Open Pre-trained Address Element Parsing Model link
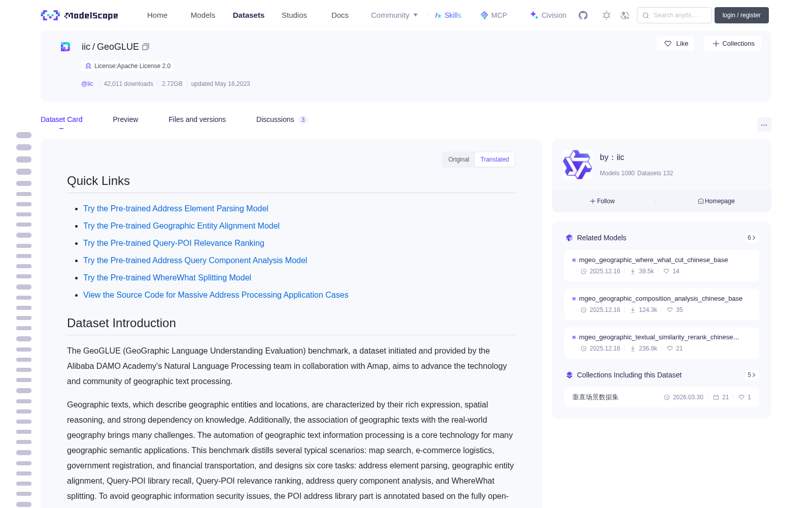This screenshot has width=812, height=508. tap(176, 208)
